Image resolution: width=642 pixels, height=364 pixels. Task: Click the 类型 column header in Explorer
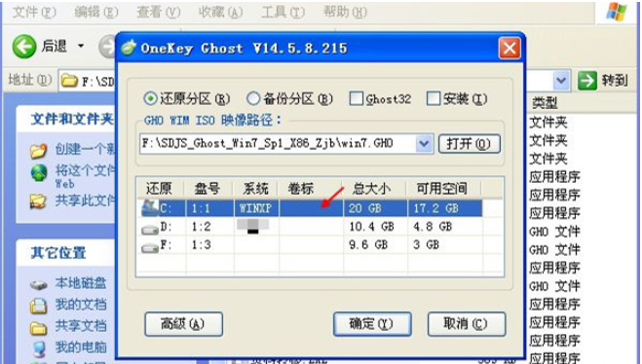[x=545, y=103]
